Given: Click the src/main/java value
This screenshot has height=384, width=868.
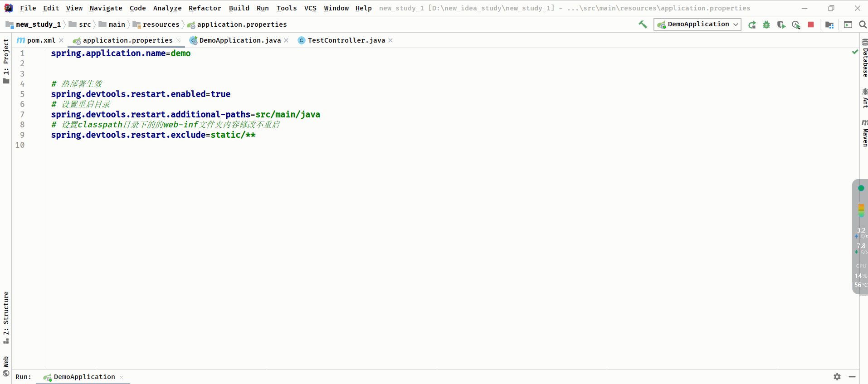Looking at the screenshot, I should 288,114.
